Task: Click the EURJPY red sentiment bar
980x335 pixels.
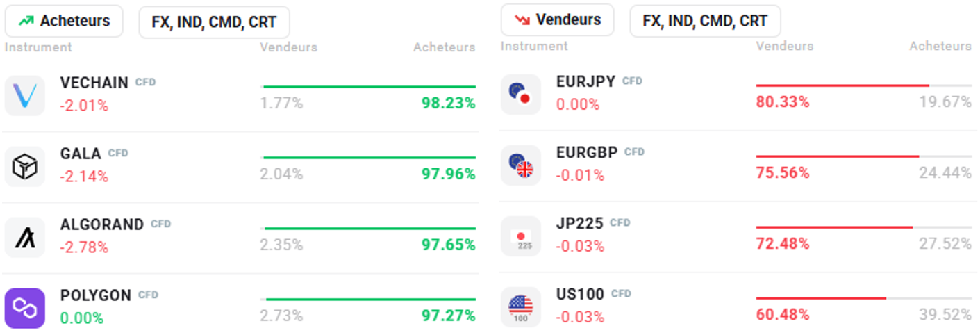Action: click(842, 85)
